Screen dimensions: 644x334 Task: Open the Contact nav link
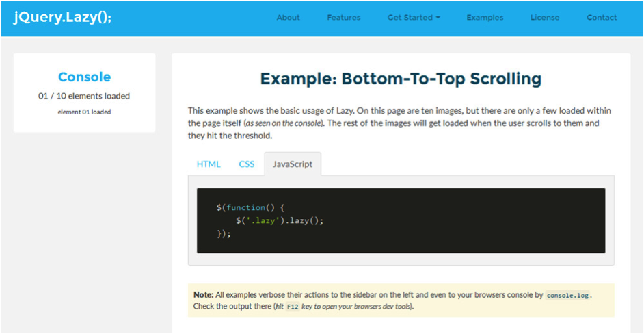pos(602,18)
